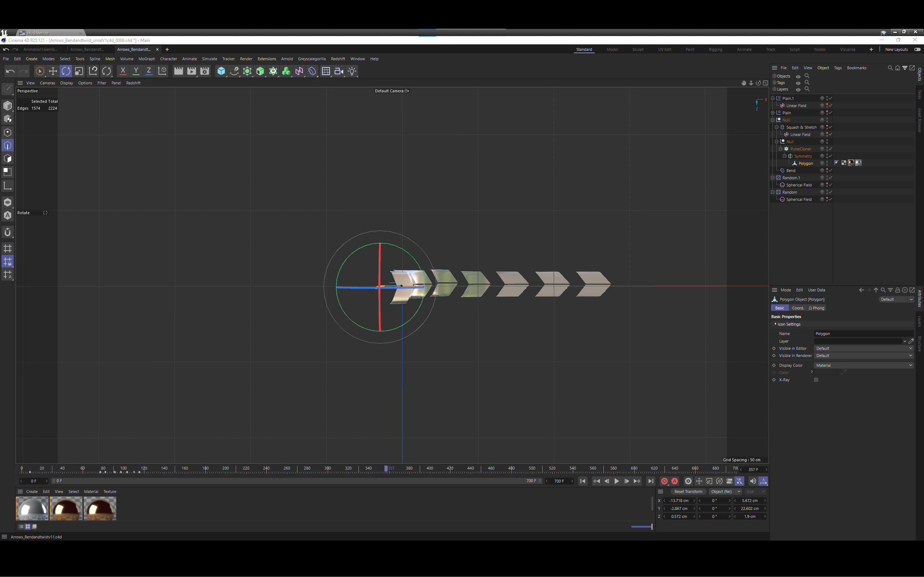Screen dimensions: 924x577
Task: Open the MoGraph menu
Action: (147, 59)
